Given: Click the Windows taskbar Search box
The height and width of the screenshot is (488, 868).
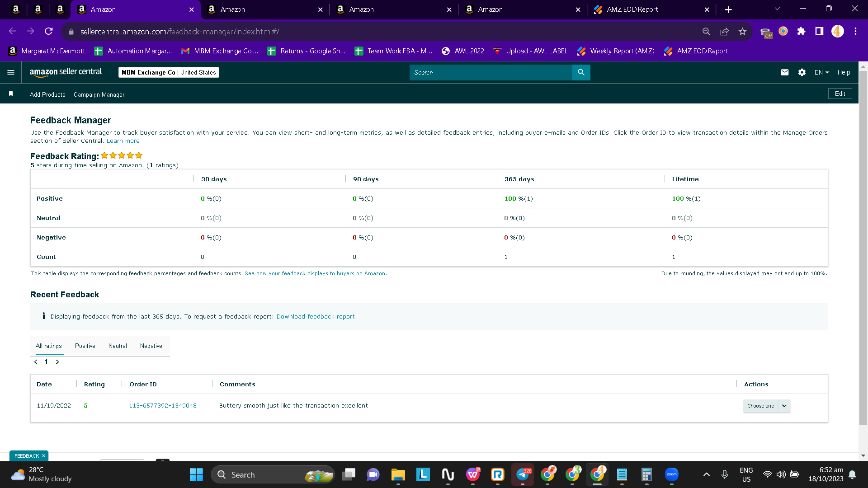Looking at the screenshot, I should [273, 475].
